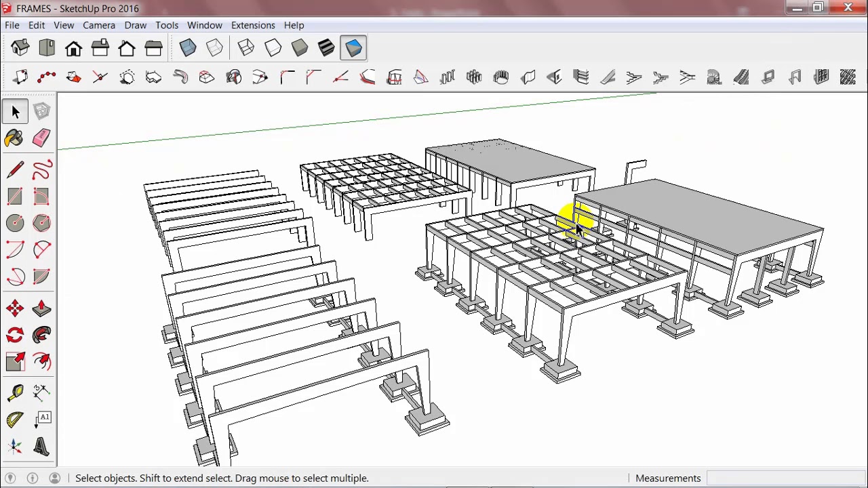Open the Window menu

tap(204, 25)
